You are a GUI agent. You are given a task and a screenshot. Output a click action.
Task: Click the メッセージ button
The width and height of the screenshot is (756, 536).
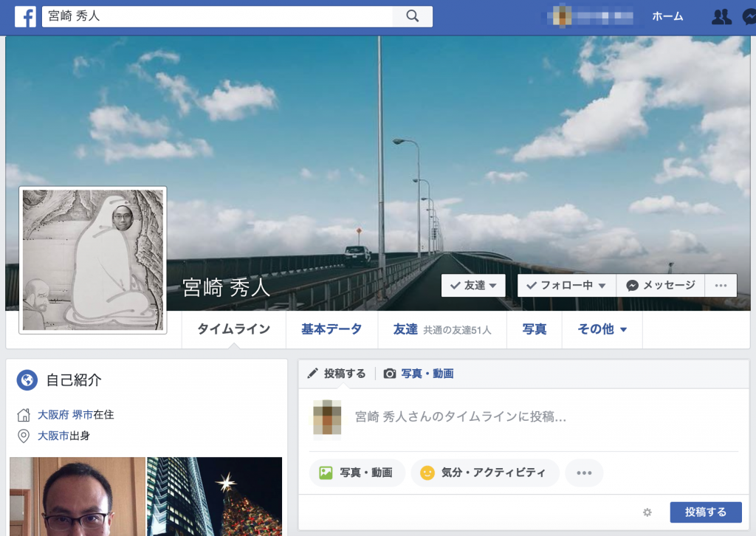pos(661,286)
